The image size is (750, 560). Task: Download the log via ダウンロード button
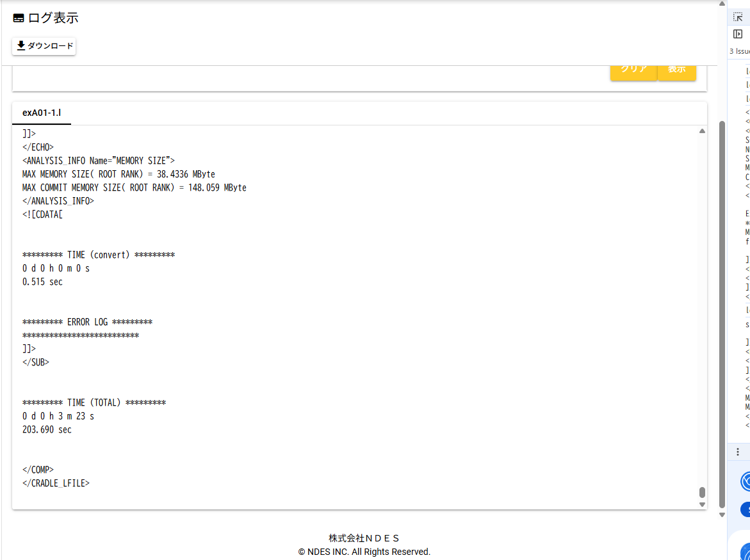coord(44,46)
